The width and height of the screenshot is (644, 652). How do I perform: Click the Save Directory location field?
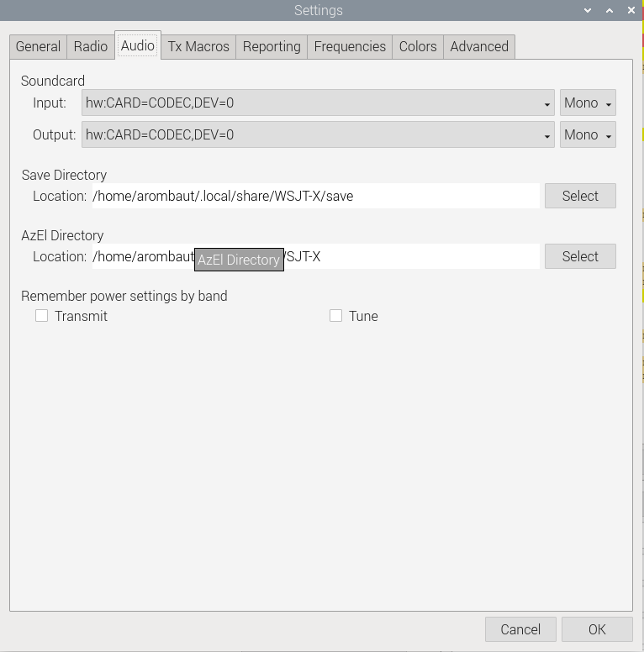click(x=315, y=196)
